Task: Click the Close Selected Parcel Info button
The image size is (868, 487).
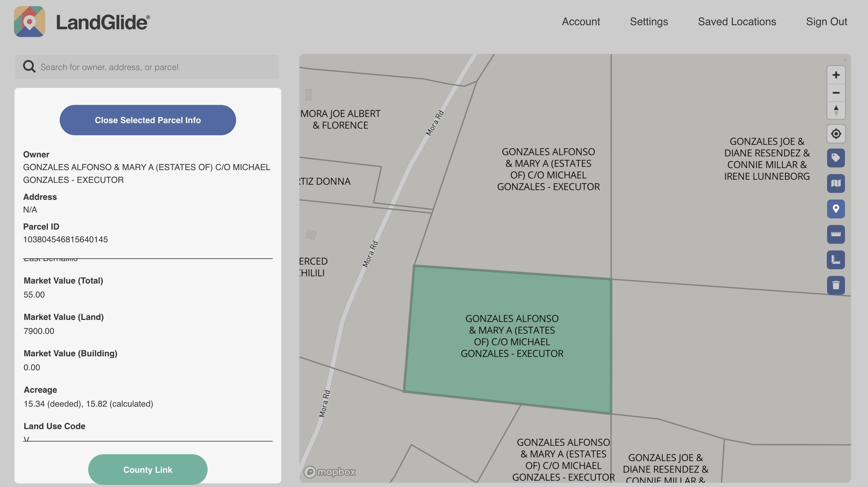Action: 148,119
